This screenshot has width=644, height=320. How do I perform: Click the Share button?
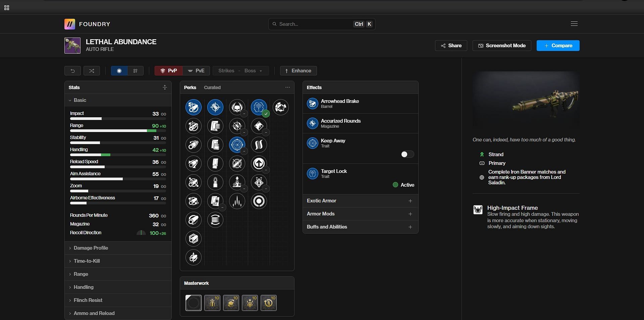(x=451, y=46)
